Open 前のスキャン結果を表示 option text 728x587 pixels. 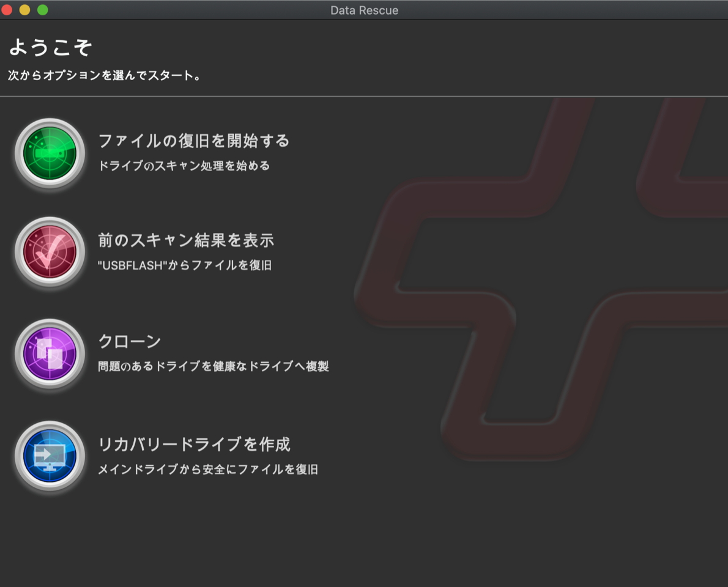pos(186,240)
